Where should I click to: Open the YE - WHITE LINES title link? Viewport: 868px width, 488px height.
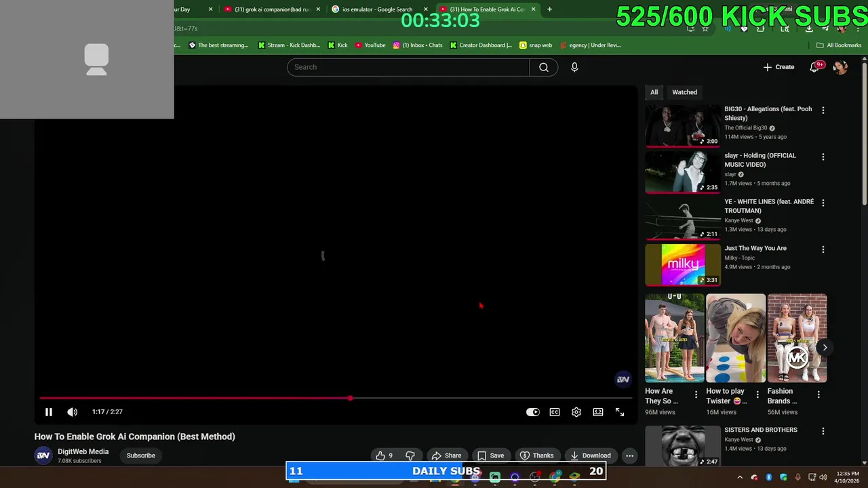769,206
